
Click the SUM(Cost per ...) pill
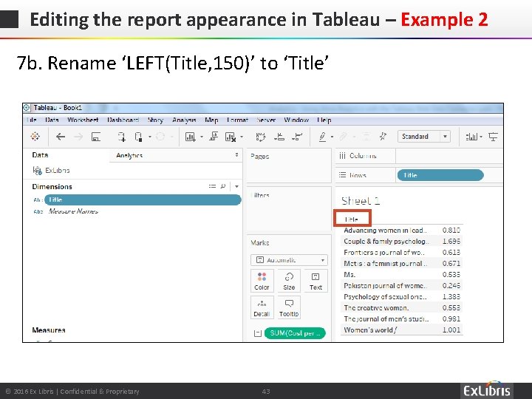(295, 333)
